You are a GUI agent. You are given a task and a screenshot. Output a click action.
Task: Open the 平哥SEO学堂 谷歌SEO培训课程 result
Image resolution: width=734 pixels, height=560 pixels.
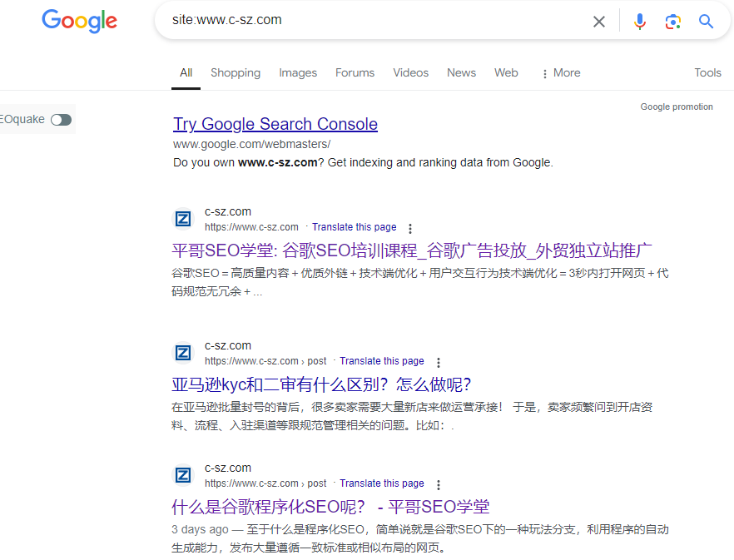412,251
